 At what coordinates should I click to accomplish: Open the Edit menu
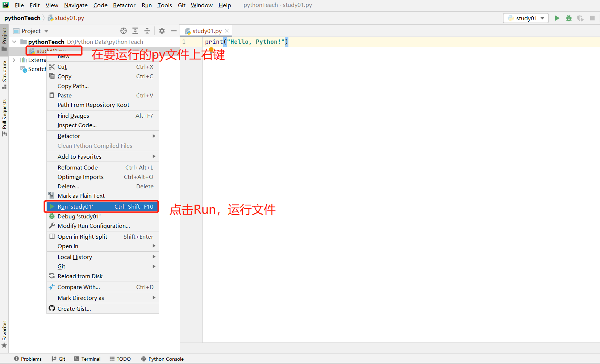pyautogui.click(x=35, y=5)
